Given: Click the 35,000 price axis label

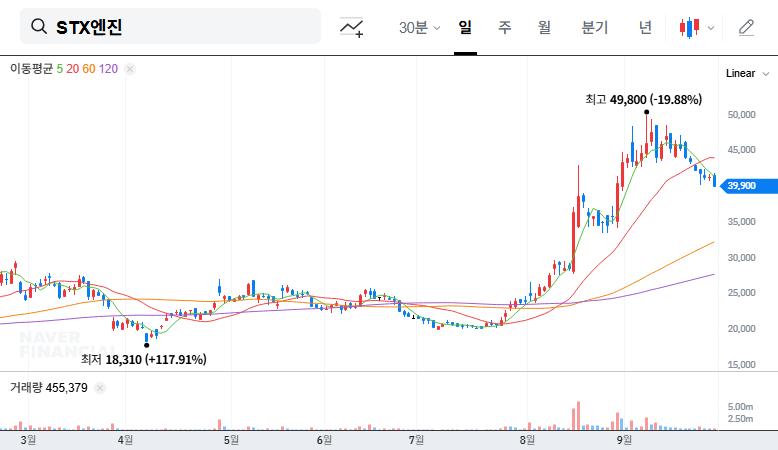Looking at the screenshot, I should click(741, 222).
